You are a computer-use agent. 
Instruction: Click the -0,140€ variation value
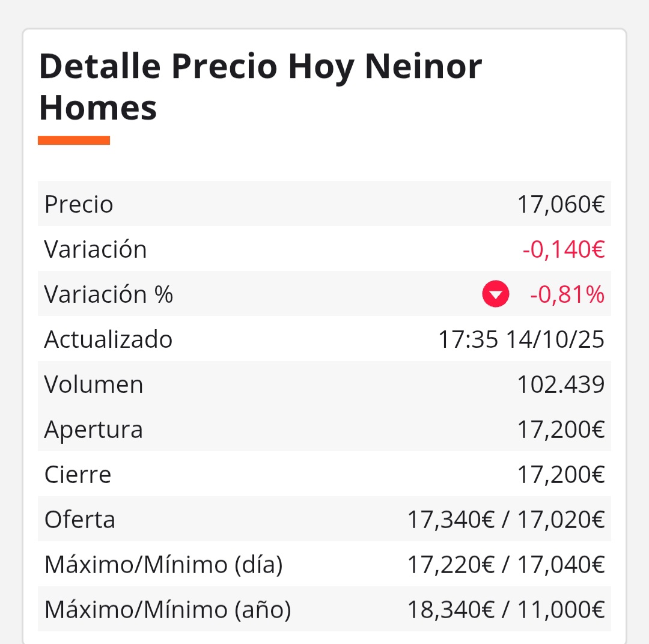(x=563, y=249)
